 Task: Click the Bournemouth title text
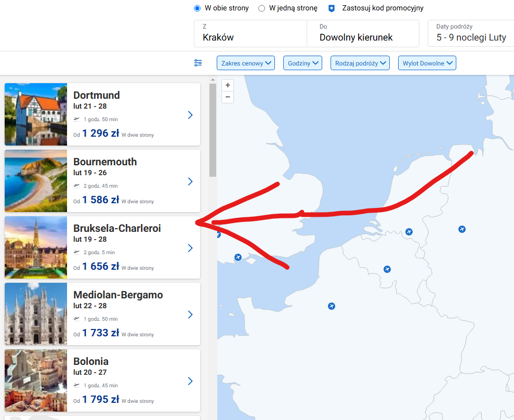click(105, 162)
